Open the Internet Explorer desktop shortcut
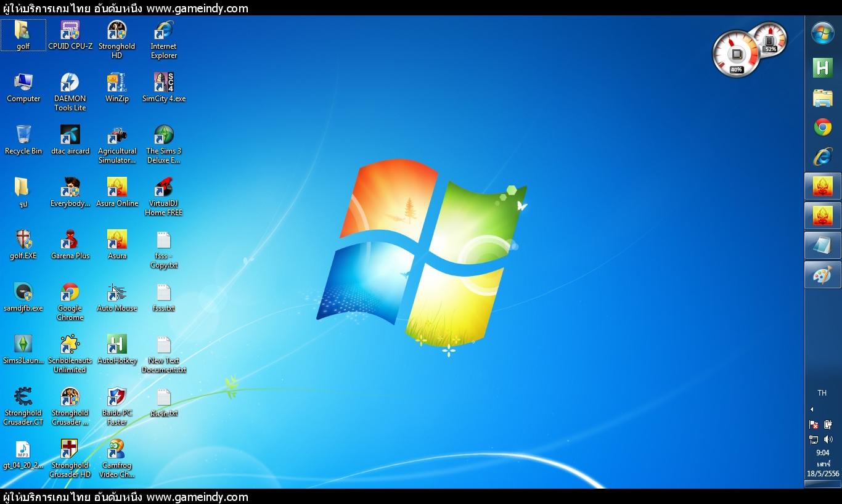Image resolution: width=842 pixels, height=504 pixels. [164, 39]
